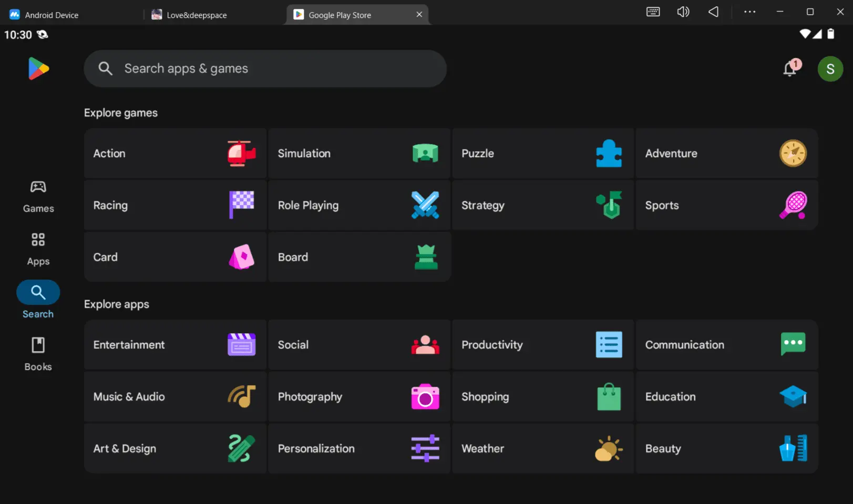Click the red people icon for Social
853x504 pixels.
pos(425,345)
